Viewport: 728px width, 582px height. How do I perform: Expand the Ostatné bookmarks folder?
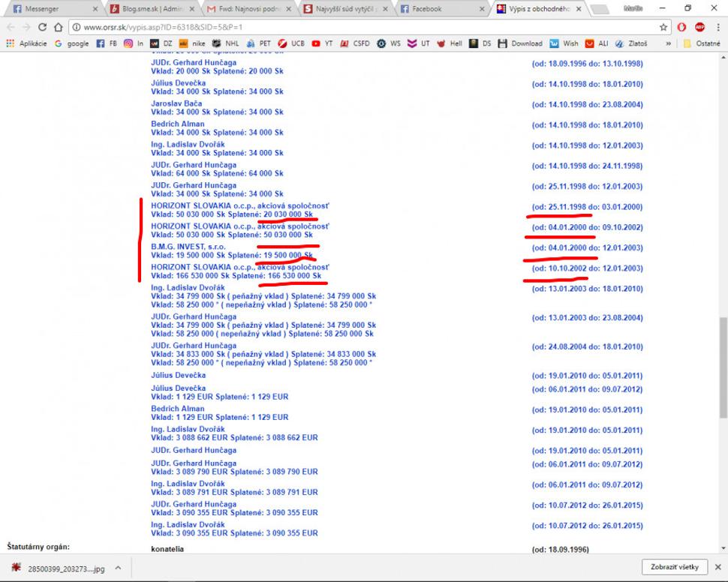click(702, 43)
